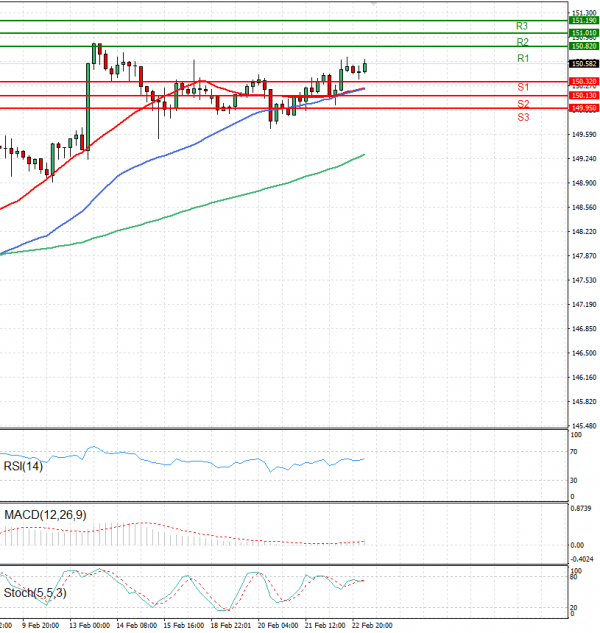Click the 70 level on RSI scale
Image resolution: width=600 pixels, height=633 pixels.
tap(574, 452)
